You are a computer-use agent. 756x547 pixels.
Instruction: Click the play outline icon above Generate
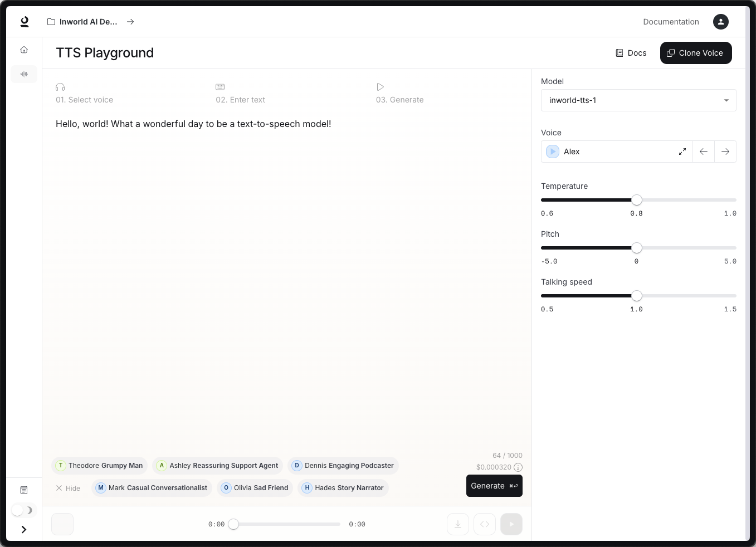380,87
